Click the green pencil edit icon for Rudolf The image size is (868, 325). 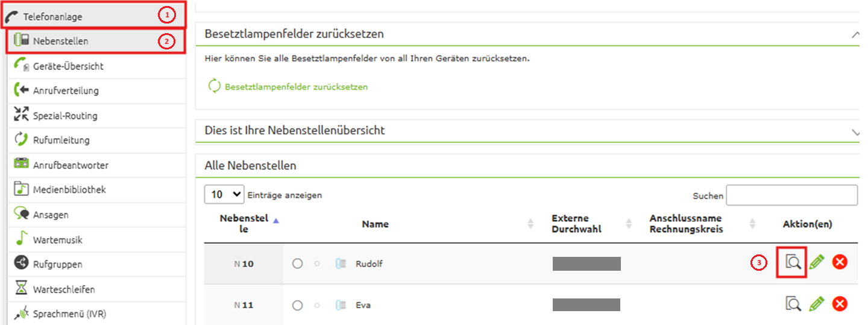coord(817,262)
